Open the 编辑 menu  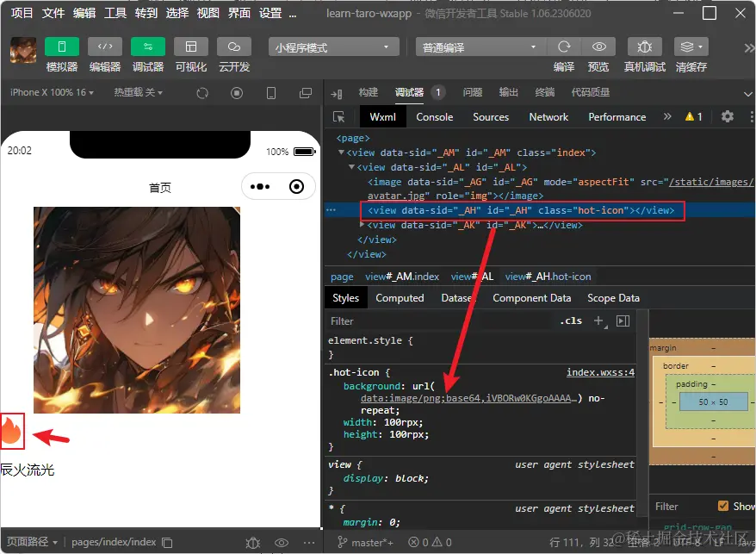(84, 13)
